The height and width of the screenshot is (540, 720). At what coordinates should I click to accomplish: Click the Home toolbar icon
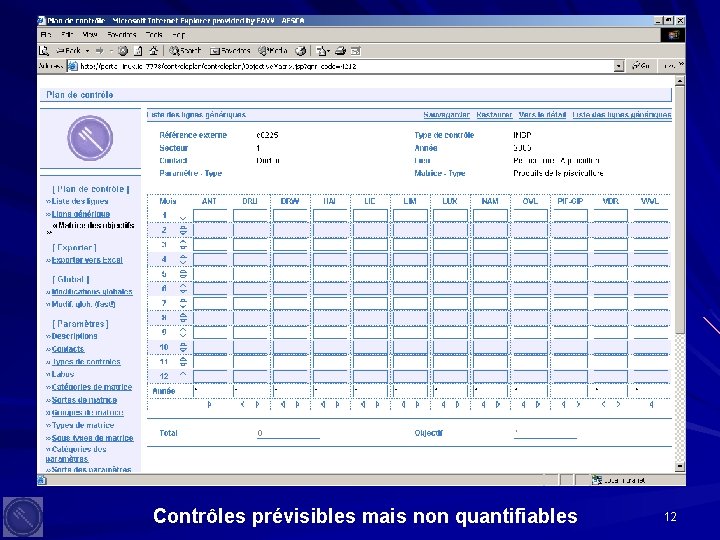153,51
